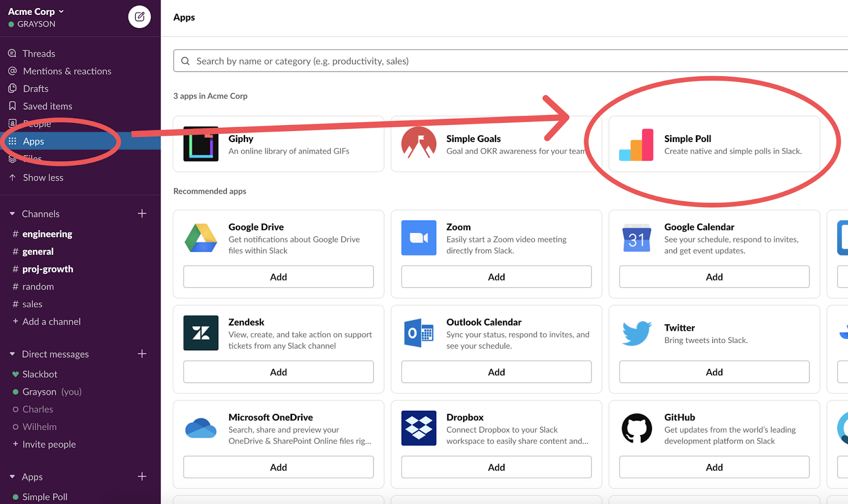Open Saved items
The width and height of the screenshot is (848, 504).
click(x=47, y=106)
